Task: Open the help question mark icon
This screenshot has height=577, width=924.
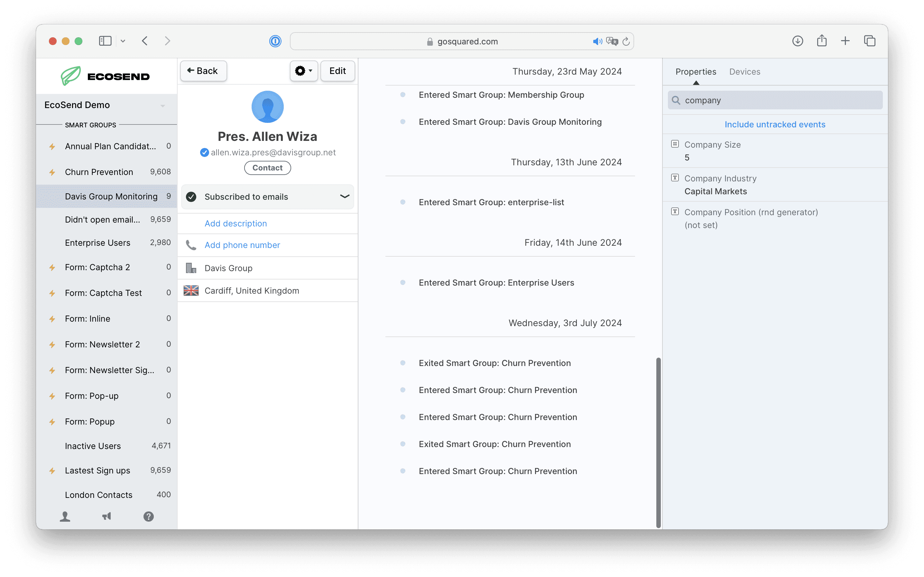Action: point(148,516)
